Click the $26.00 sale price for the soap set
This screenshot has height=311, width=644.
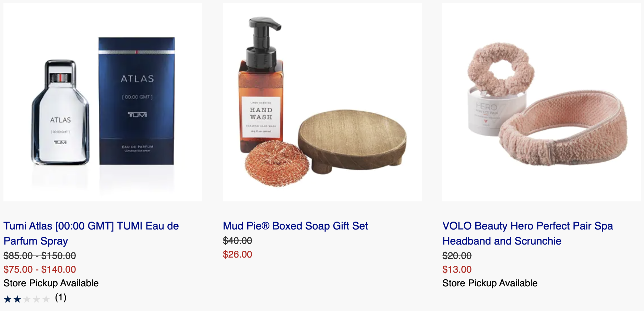coord(237,254)
